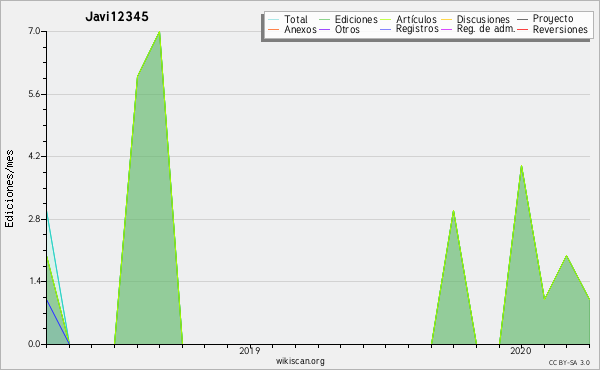Viewport: 600px width, 370px height.
Task: Click the Anexos legend label
Action: (300, 29)
